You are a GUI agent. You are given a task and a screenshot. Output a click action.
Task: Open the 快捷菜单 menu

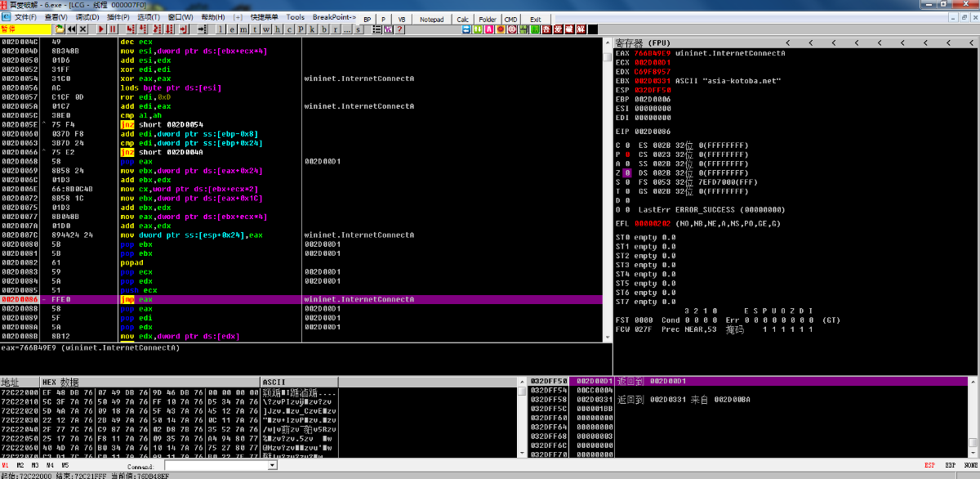tap(264, 17)
